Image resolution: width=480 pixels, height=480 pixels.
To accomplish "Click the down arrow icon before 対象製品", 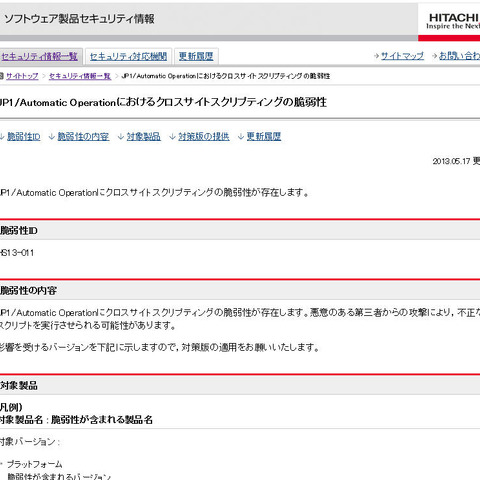I will [121, 137].
